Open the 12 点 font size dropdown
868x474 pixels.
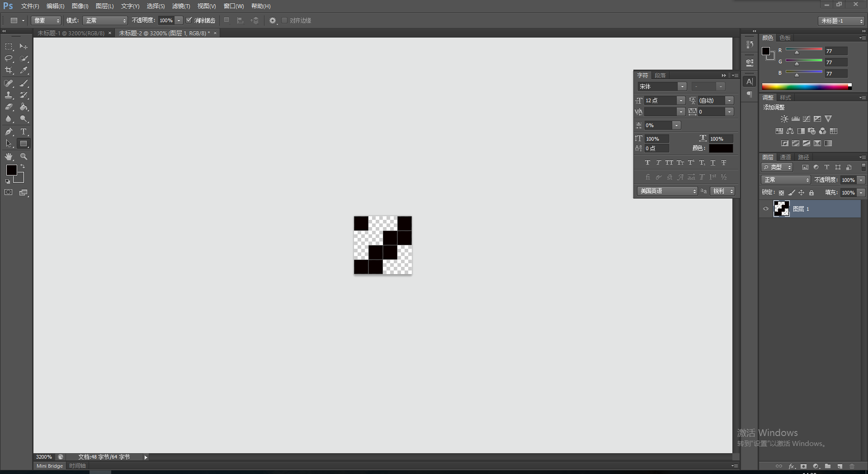tap(681, 100)
